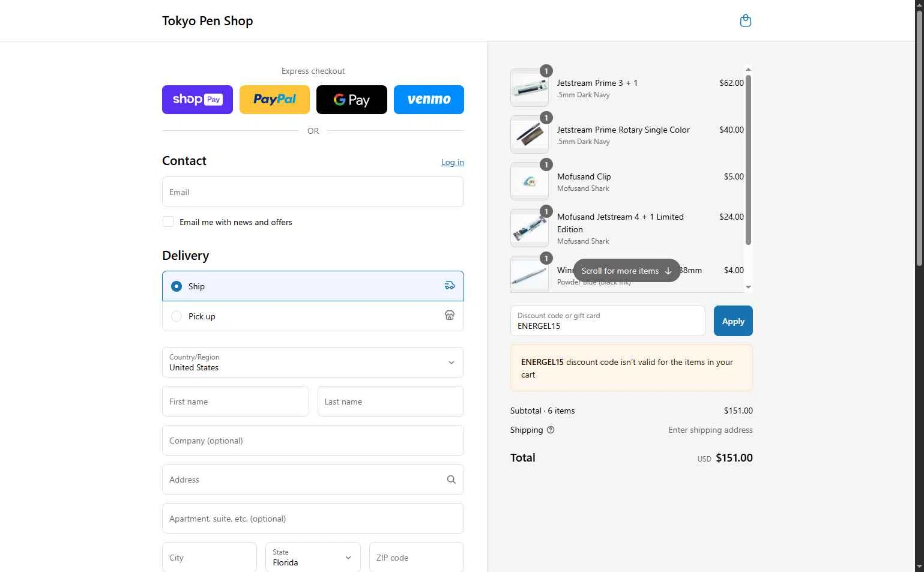Click the scroll-up arrow of the cart list
The width and height of the screenshot is (924, 572).
(x=748, y=69)
